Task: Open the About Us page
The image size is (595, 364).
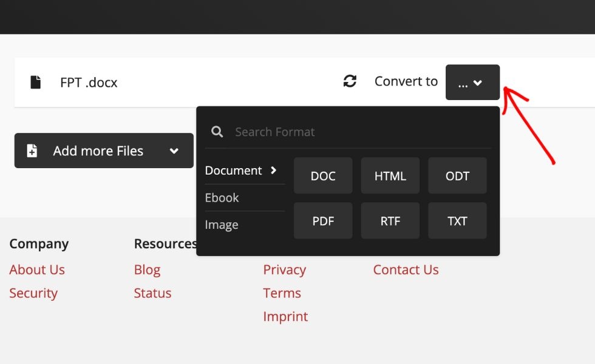Action: coord(37,269)
